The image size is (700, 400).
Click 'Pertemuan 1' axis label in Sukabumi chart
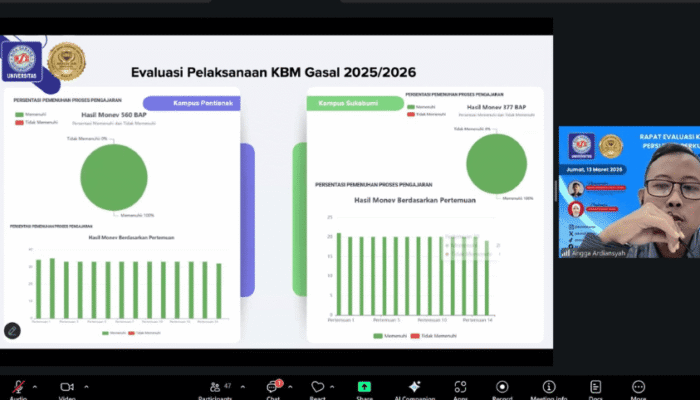pos(341,320)
